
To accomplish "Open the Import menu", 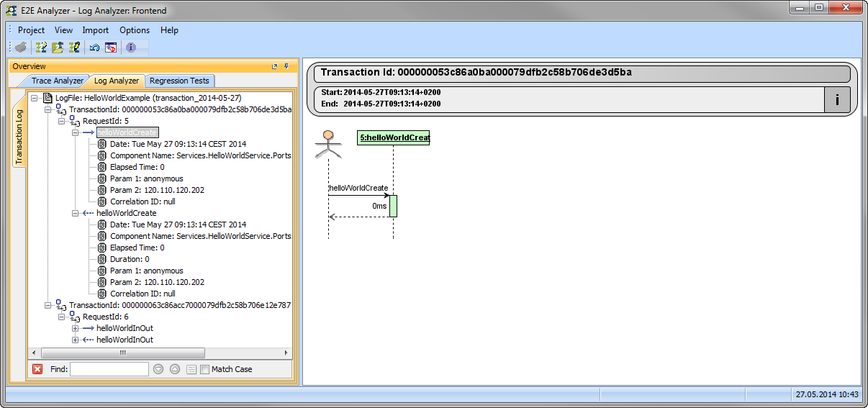I will pos(95,30).
